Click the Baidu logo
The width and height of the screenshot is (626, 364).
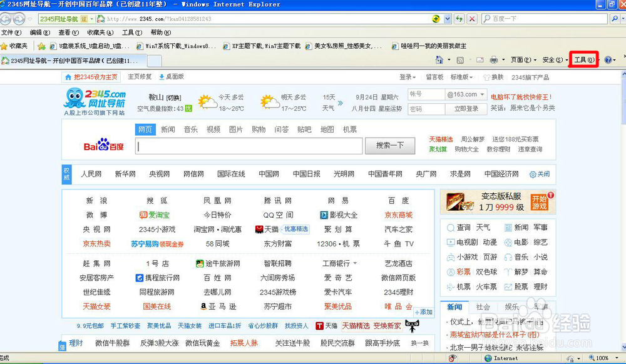[x=104, y=145]
